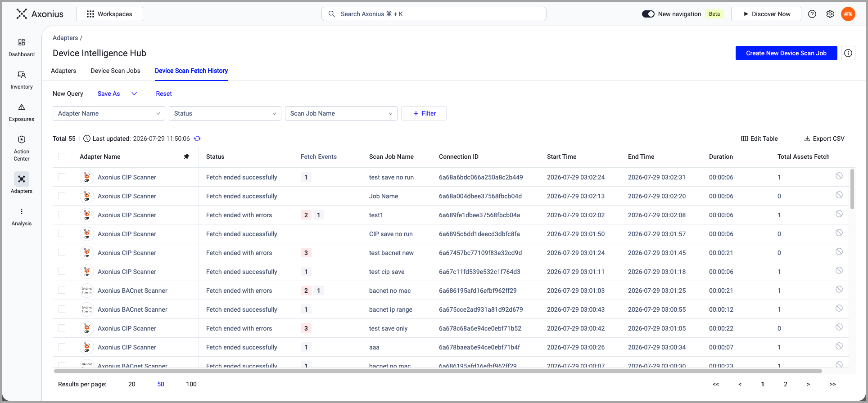Open the Dashboard sidebar icon

(x=22, y=42)
